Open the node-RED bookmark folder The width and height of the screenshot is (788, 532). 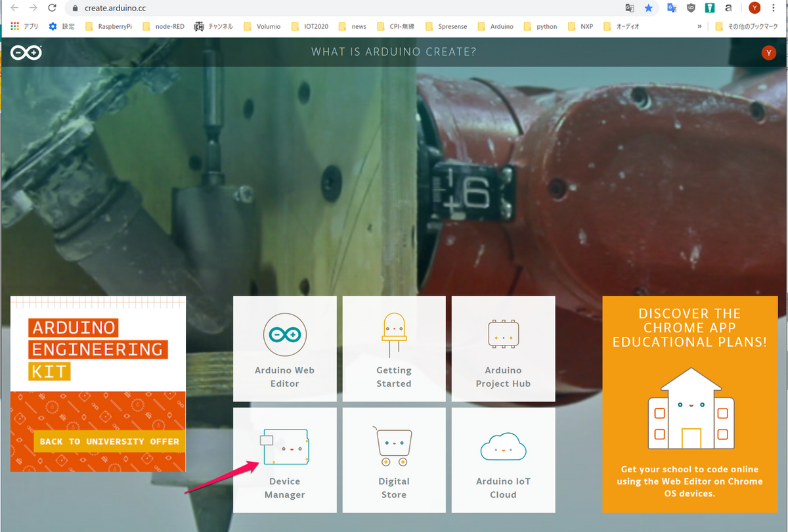[x=164, y=27]
